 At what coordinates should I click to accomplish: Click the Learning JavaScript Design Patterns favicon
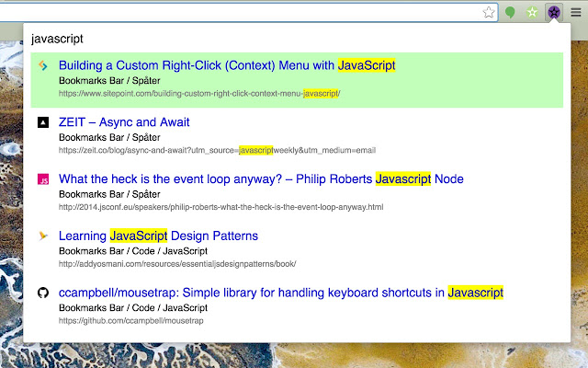(x=43, y=236)
